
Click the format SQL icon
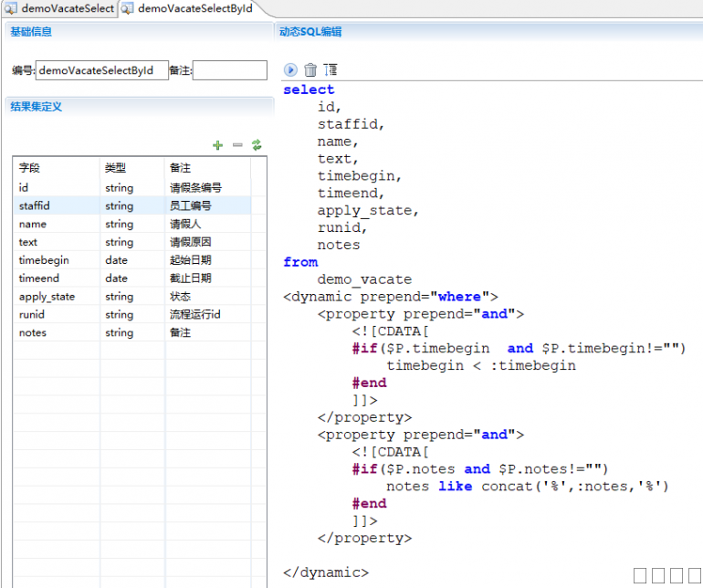(x=331, y=69)
